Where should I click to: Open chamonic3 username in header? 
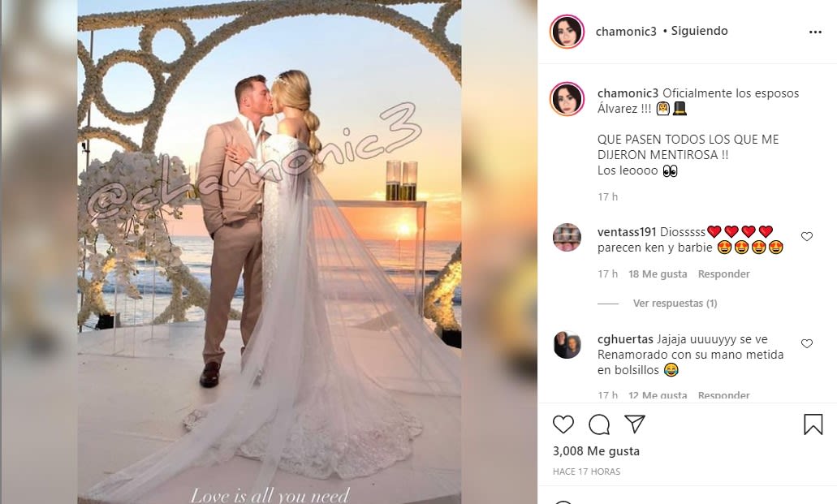[x=626, y=32]
